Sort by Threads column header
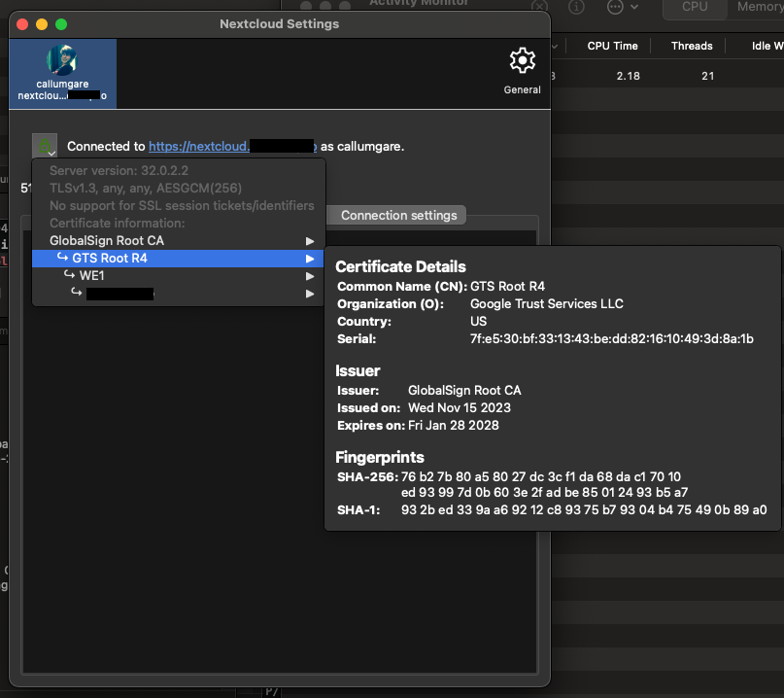Image resolution: width=784 pixels, height=698 pixels. point(692,46)
